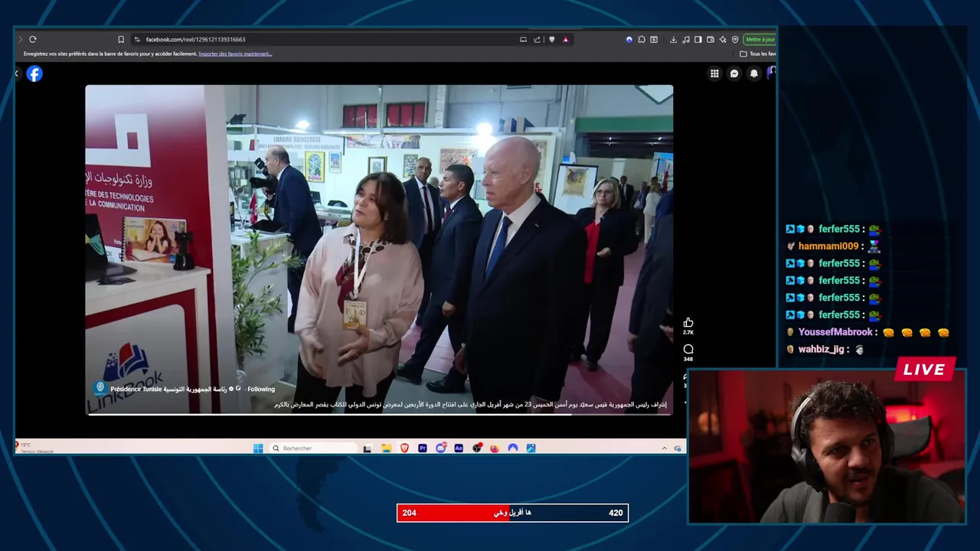980x551 pixels.
Task: Click 'wahbiz_jig' username in chat overlay
Action: pos(822,349)
